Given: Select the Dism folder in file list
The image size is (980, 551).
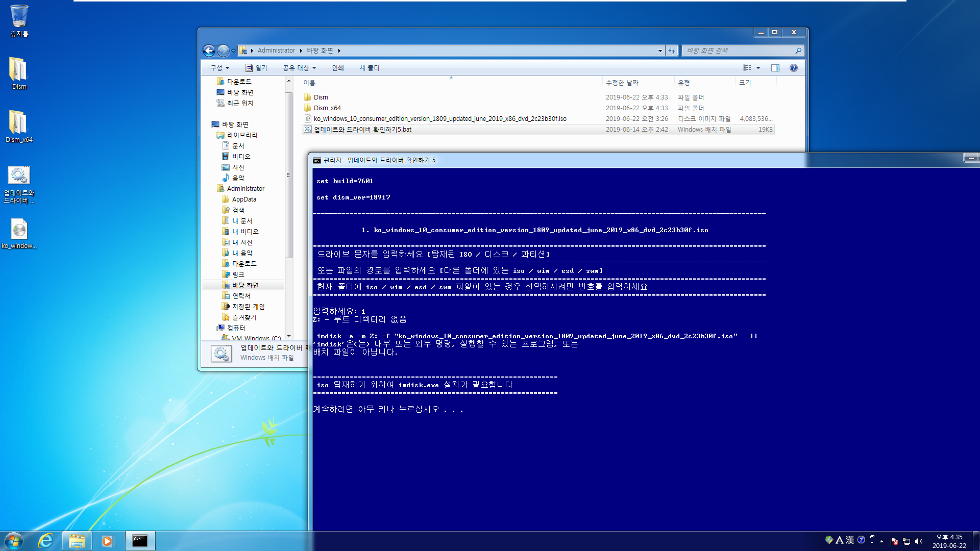Looking at the screenshot, I should 538,97.
